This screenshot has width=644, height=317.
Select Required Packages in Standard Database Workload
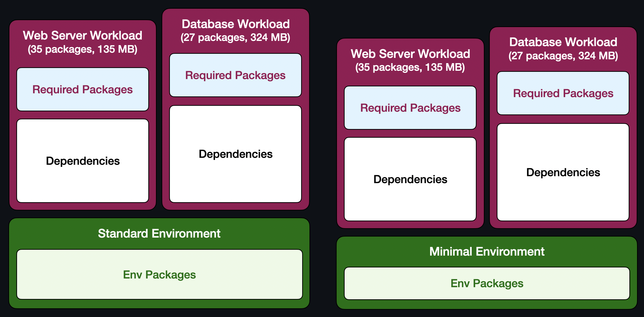point(236,75)
